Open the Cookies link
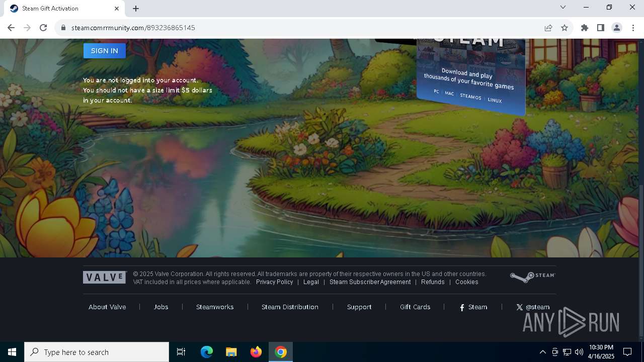 (466, 282)
